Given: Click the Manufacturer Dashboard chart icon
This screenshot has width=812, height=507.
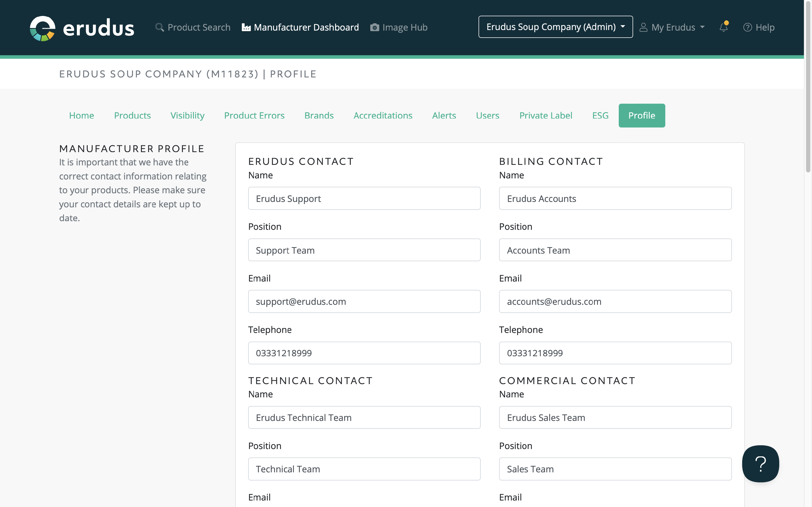Looking at the screenshot, I should pyautogui.click(x=246, y=27).
